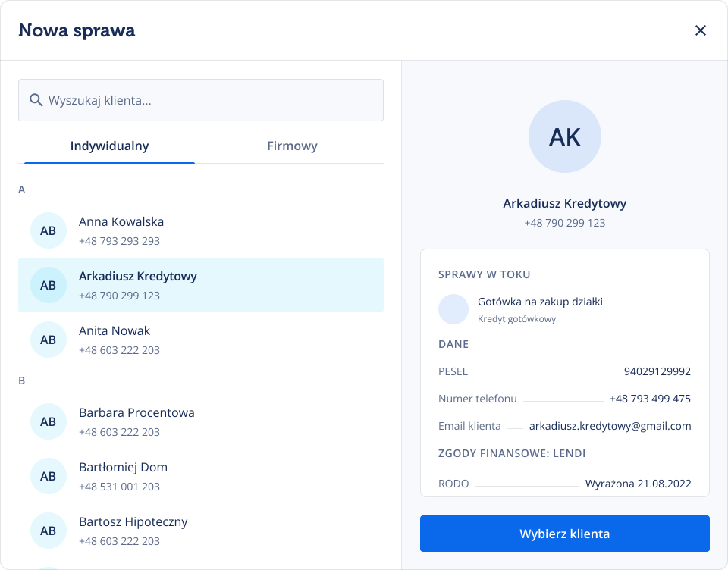Click the Numer telefonu label

477,399
